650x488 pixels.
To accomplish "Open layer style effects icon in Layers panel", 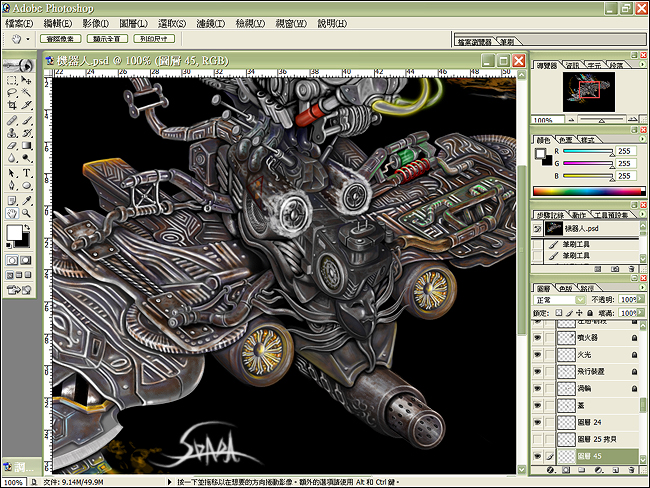I will [x=551, y=470].
